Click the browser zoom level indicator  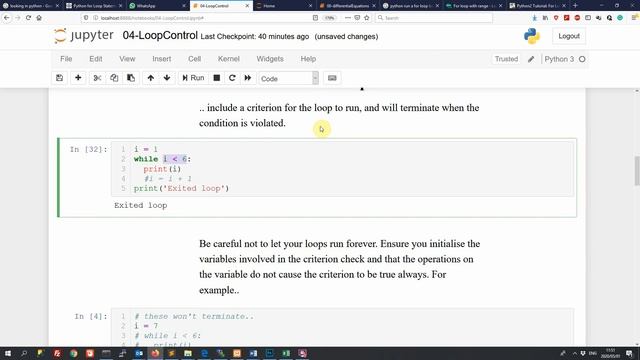329,18
